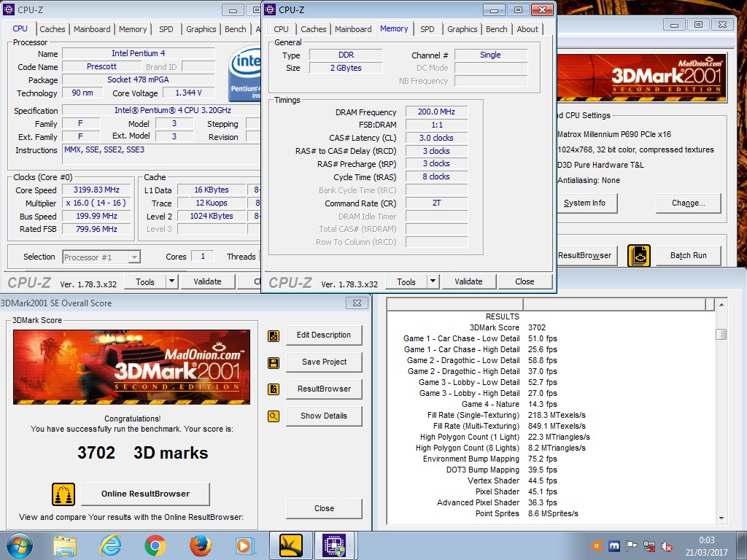
Task: Select Mainboard tab in left CPU-Z window
Action: 92,29
